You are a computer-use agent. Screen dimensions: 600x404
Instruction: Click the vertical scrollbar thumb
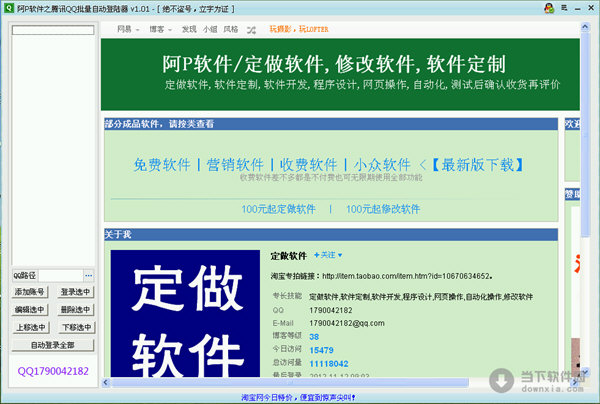pyautogui.click(x=585, y=134)
